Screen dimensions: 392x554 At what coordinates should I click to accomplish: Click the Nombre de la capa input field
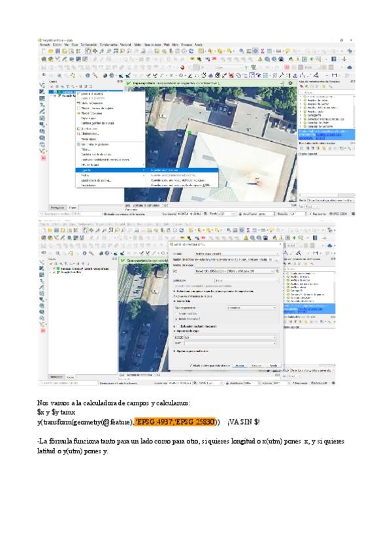pos(237,265)
